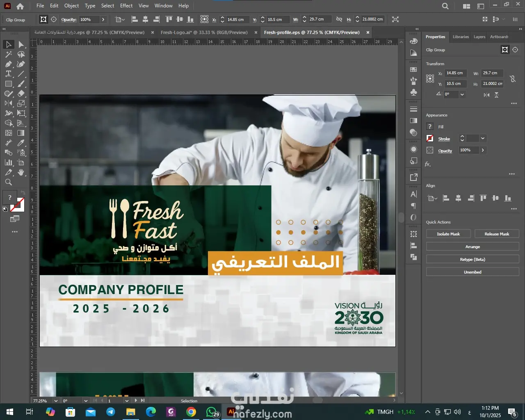Select the Direct Selection tool
Screen dimensions: 525x420
click(21, 44)
